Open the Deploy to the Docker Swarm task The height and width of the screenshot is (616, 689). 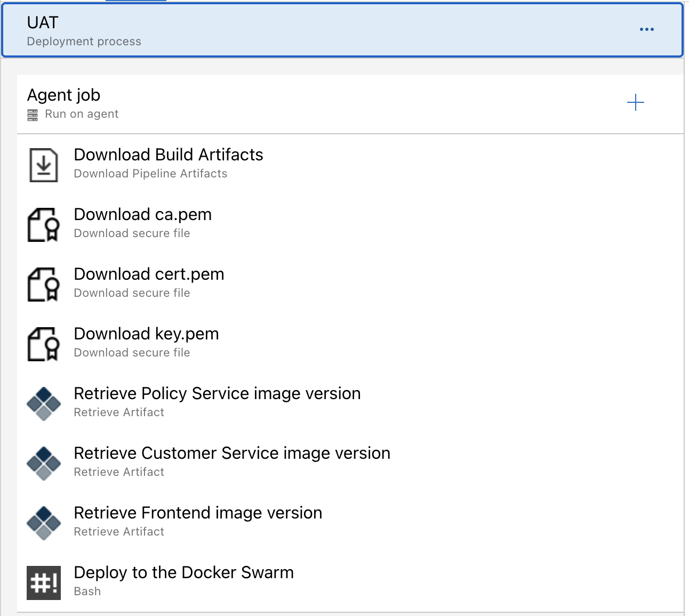[x=184, y=573]
